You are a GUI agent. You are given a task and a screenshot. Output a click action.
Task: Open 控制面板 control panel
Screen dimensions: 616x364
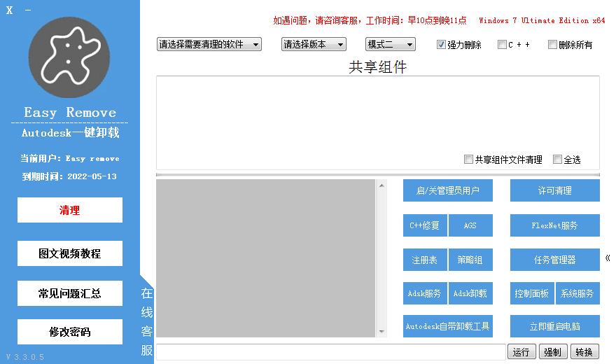(x=532, y=293)
